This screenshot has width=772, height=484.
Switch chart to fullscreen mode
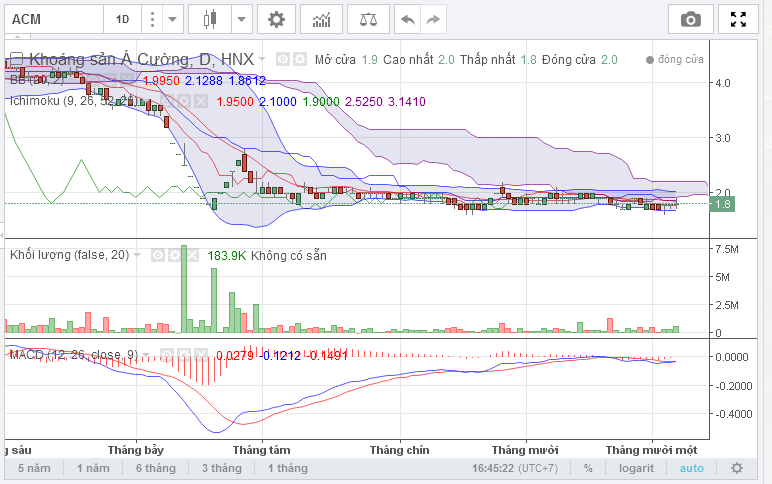coord(738,20)
